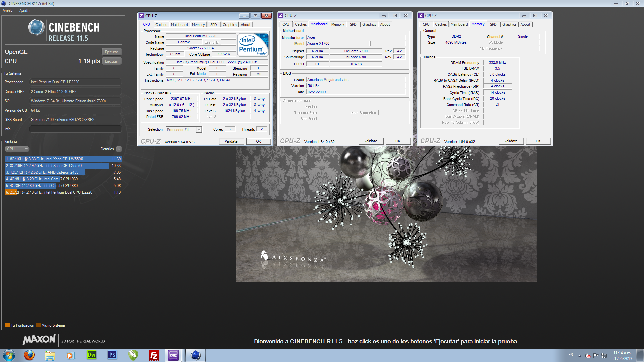644x362 pixels.
Task: Click the Details label in Ranking panel
Action: pos(107,149)
